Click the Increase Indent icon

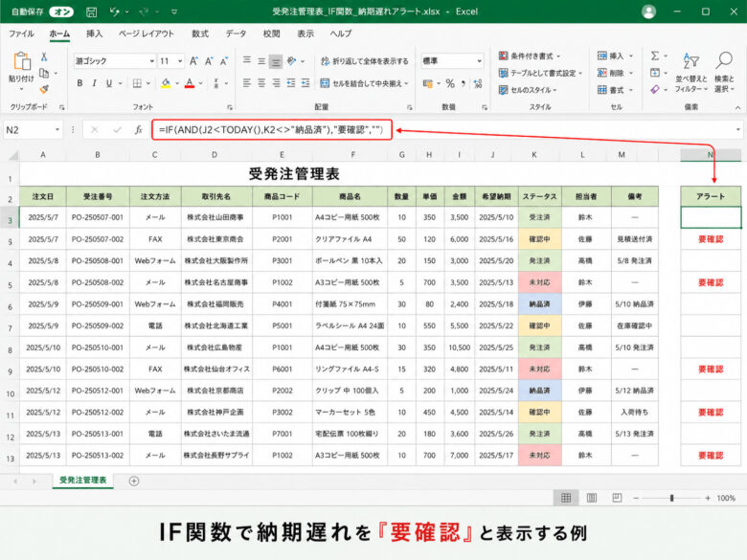[x=306, y=83]
